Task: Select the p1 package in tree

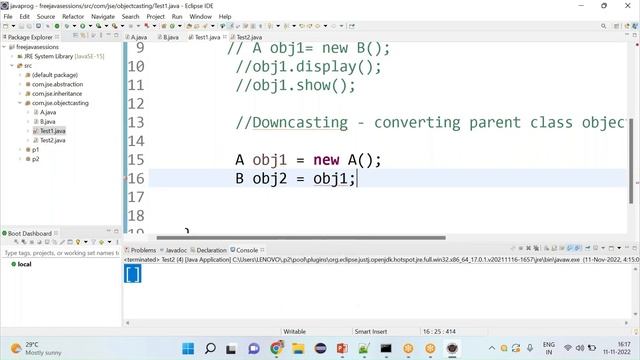Action: (35, 149)
